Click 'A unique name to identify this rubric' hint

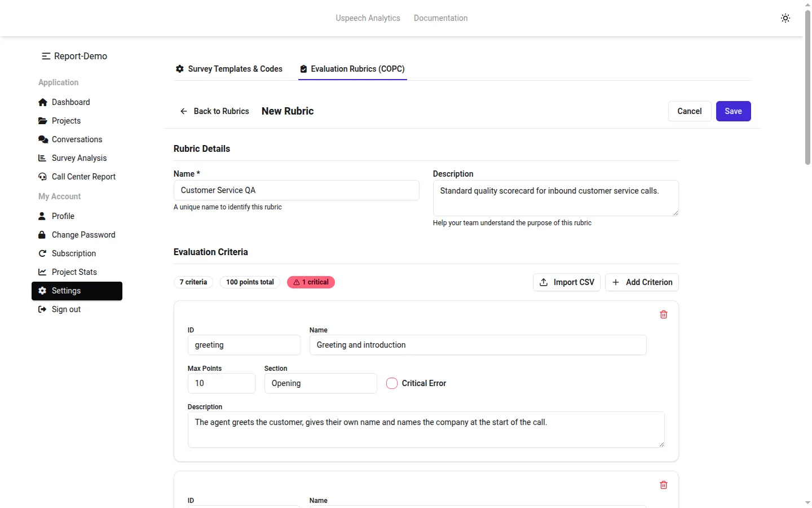pyautogui.click(x=228, y=207)
